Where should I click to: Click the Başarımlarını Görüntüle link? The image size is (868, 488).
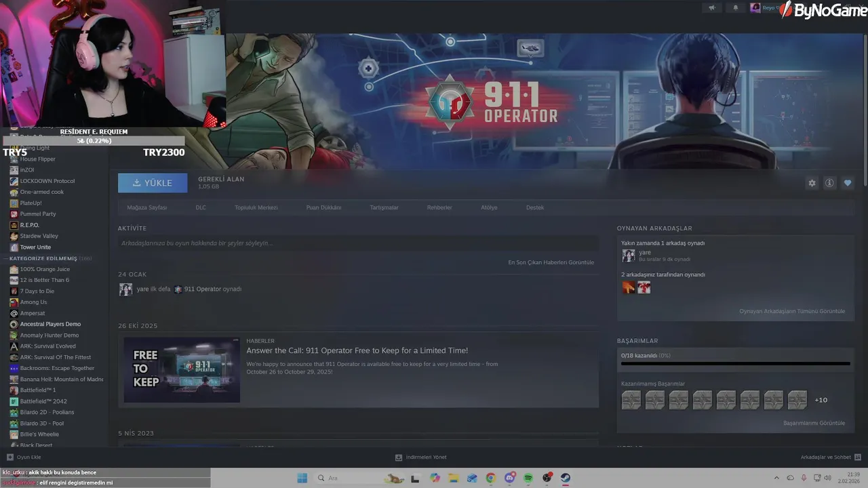pos(814,423)
